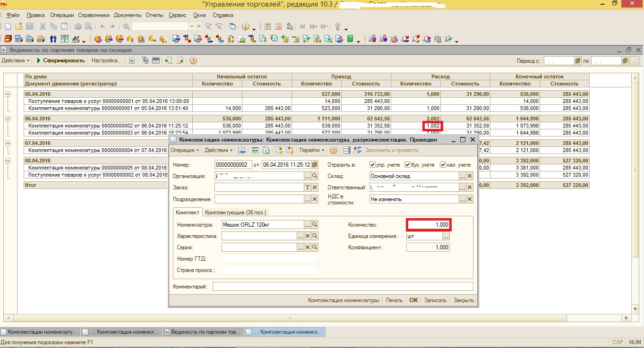
Task: Click the calculator icon in the main toolbar
Action: (268, 26)
